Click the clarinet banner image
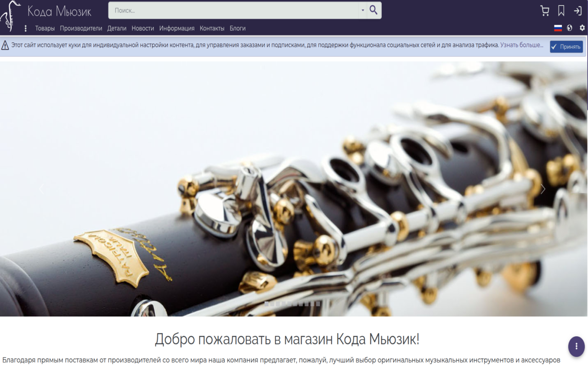588x368 pixels. point(294,189)
